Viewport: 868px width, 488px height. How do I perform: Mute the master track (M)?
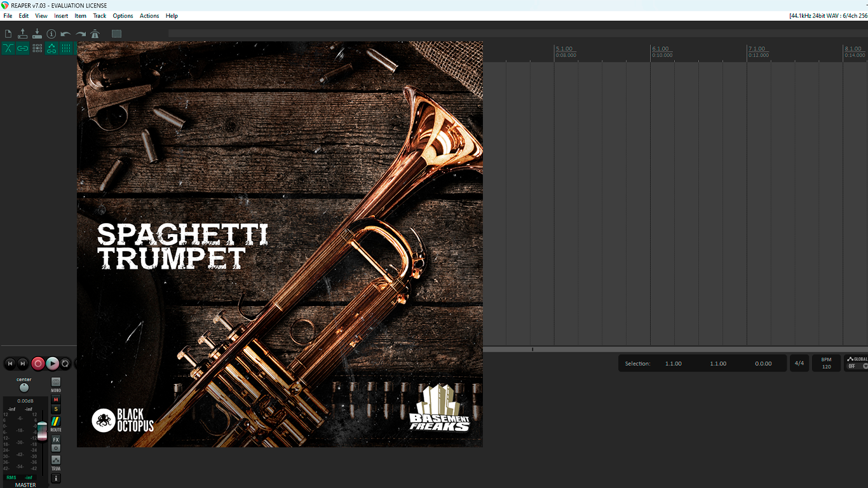click(56, 400)
